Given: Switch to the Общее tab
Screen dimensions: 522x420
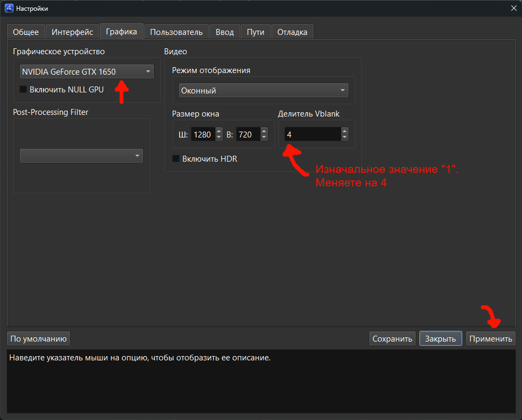Looking at the screenshot, I should tap(26, 32).
